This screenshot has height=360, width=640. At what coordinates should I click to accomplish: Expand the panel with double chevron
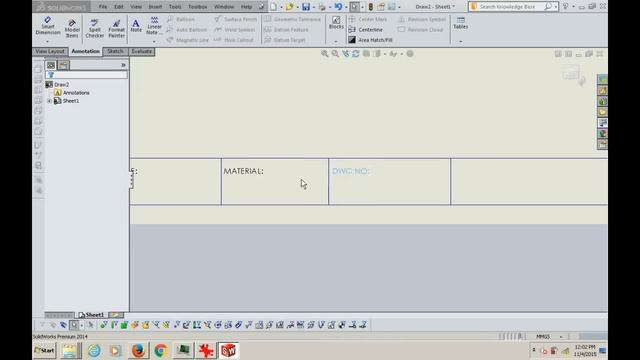pyautogui.click(x=123, y=65)
